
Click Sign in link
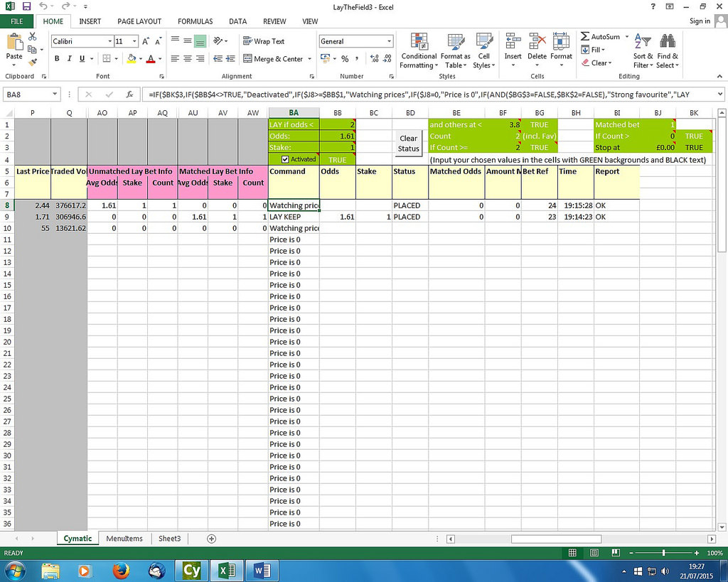click(x=700, y=21)
